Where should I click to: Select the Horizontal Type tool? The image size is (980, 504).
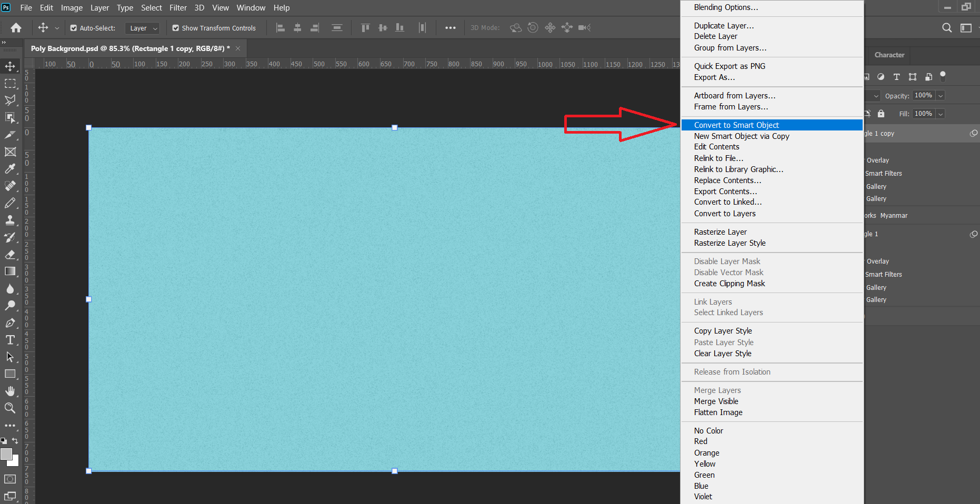pos(10,340)
